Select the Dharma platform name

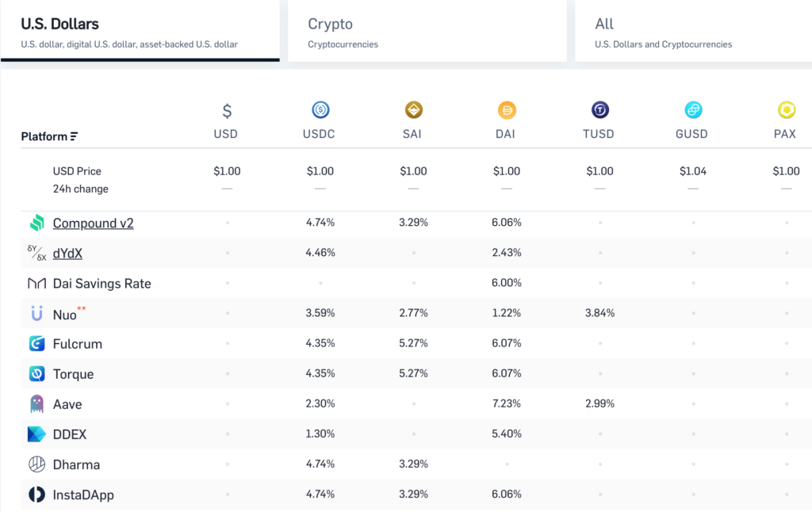tap(77, 464)
